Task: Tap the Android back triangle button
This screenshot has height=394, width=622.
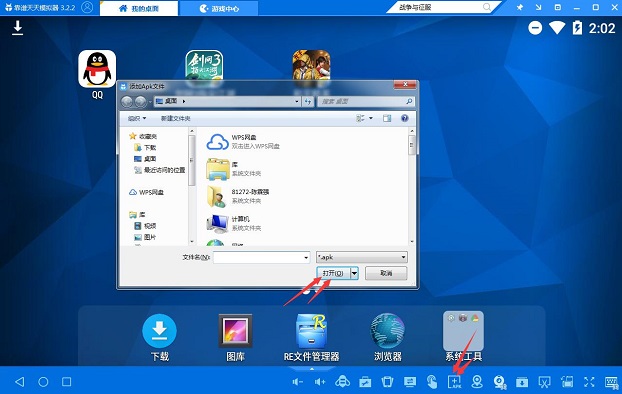Action: click(20, 382)
